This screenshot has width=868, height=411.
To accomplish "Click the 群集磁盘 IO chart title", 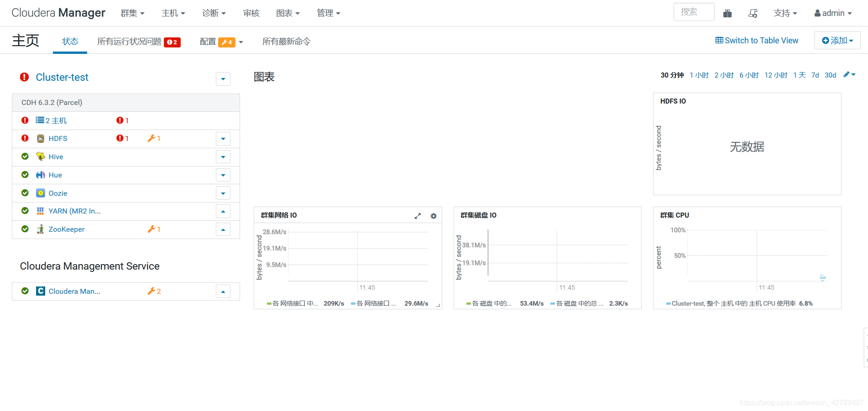I will [479, 215].
